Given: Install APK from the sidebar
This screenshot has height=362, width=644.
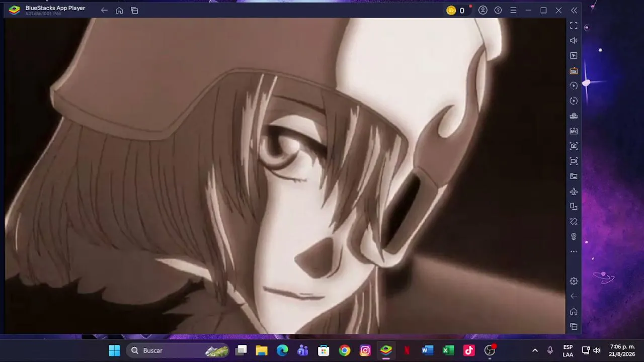Looking at the screenshot, I should tap(574, 131).
